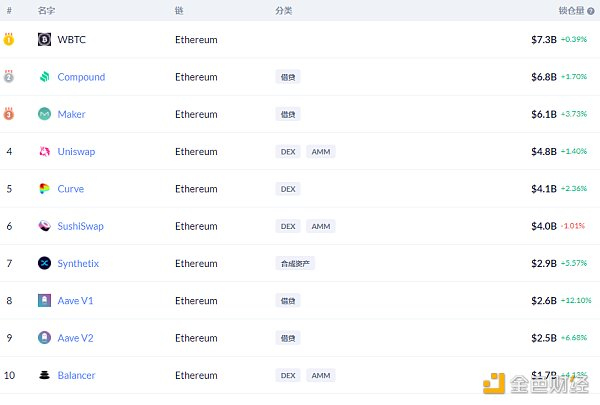Open the Maker project link
600x405 pixels.
click(71, 114)
